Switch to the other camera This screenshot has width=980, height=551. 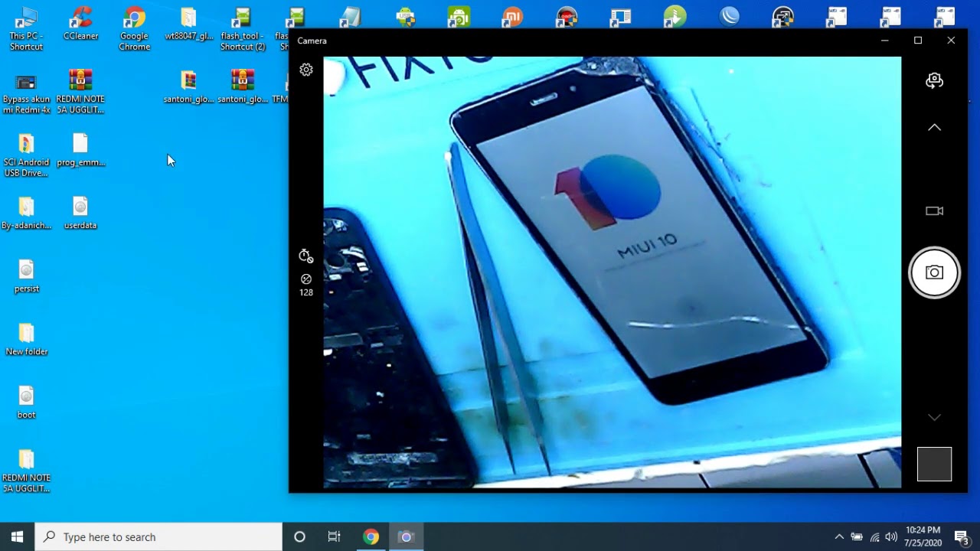pos(934,80)
